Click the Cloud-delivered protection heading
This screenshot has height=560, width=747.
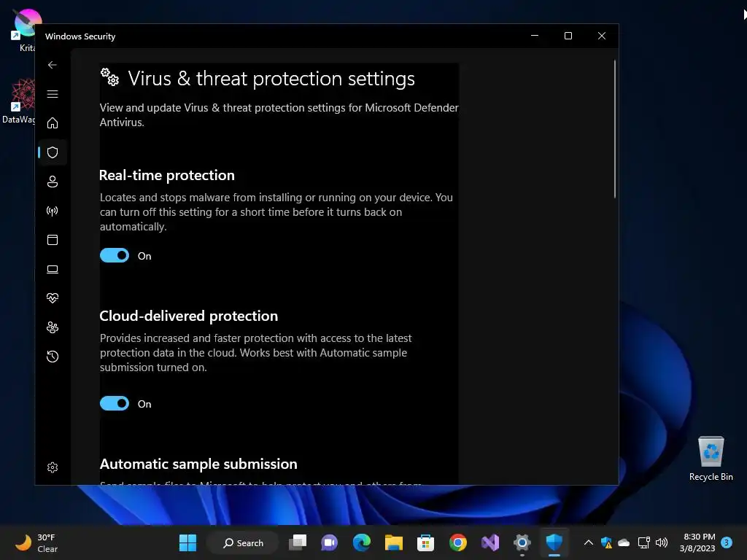189,316
